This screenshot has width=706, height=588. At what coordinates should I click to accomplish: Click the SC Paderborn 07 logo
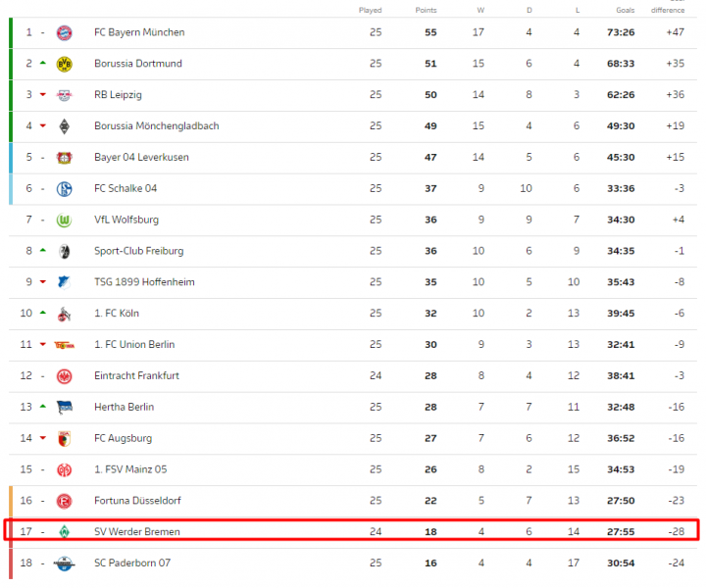click(x=65, y=563)
